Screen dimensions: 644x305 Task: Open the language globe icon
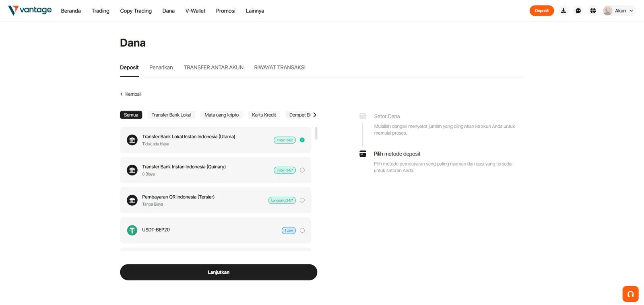(593, 11)
